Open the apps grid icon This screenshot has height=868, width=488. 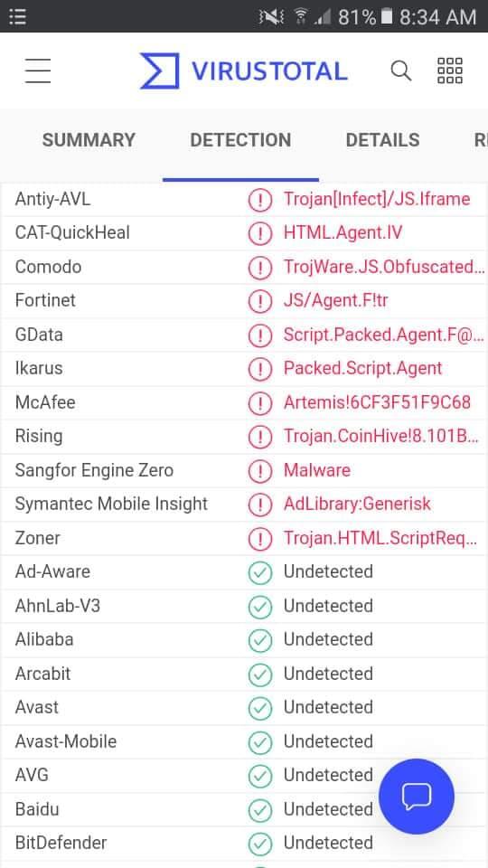click(449, 71)
